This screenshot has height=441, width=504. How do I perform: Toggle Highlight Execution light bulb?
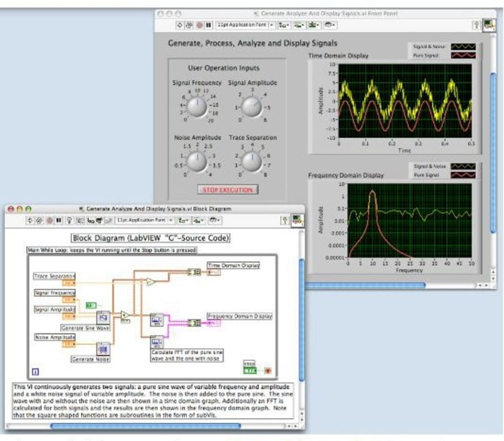click(x=69, y=220)
